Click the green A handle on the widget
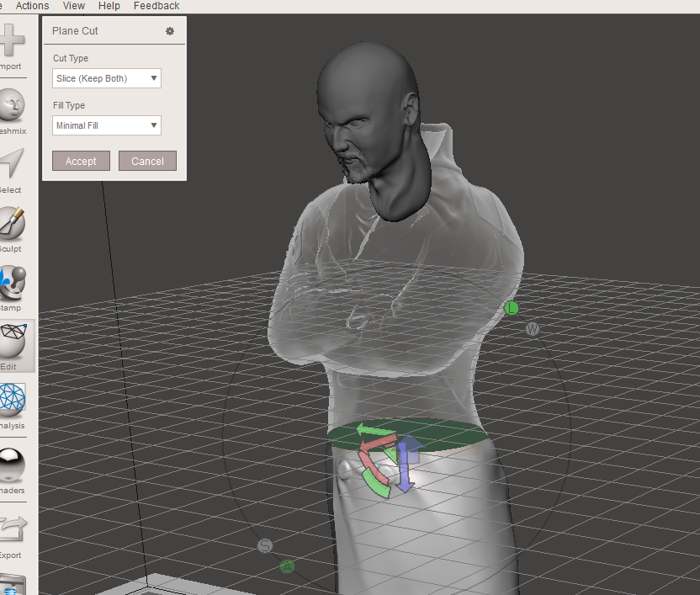700x595 pixels. tap(287, 567)
